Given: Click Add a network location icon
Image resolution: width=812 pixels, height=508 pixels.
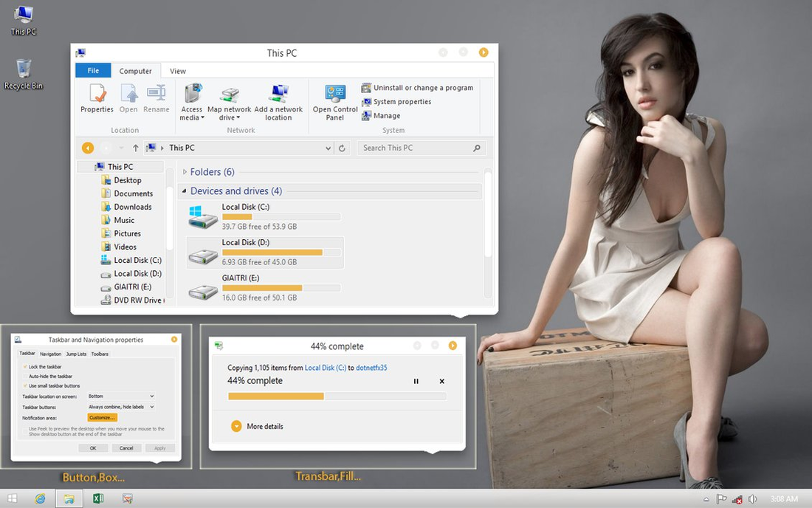Looking at the screenshot, I should tap(278, 94).
